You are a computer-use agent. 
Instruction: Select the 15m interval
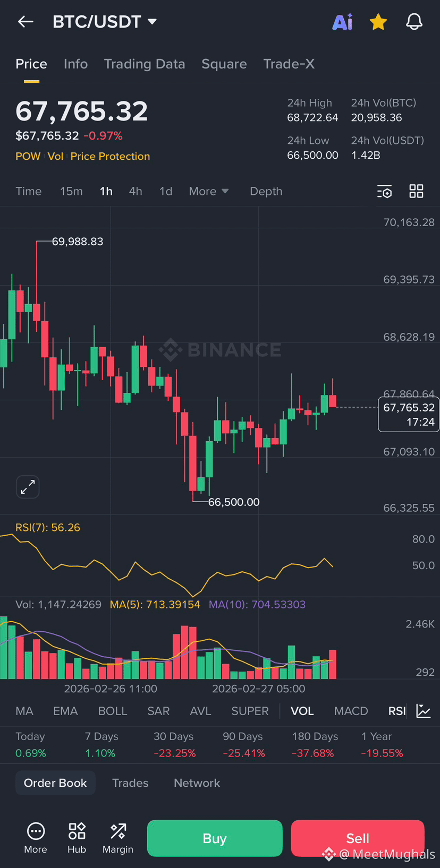coord(71,191)
